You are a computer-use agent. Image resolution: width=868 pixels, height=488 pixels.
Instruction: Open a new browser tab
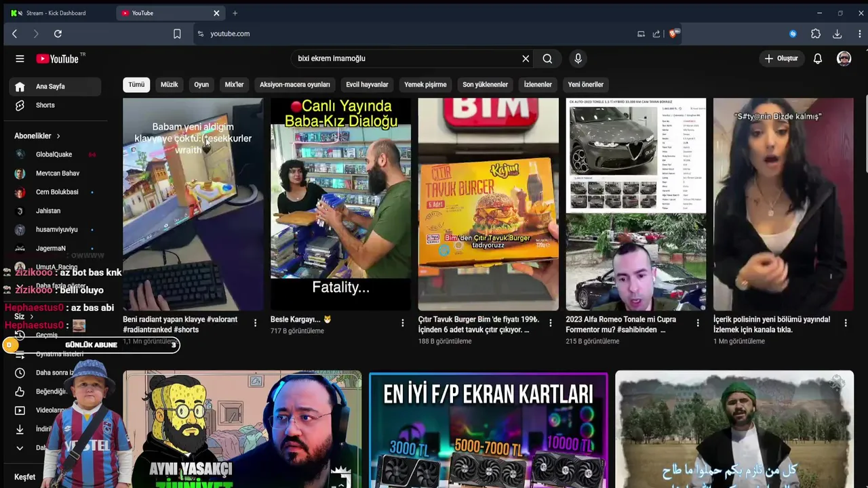pos(235,13)
